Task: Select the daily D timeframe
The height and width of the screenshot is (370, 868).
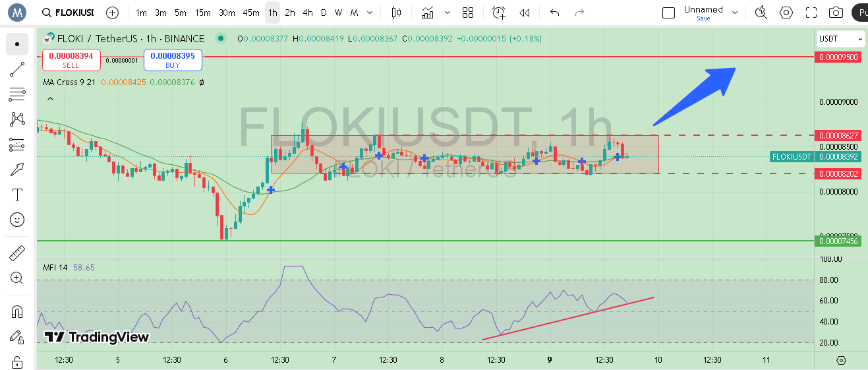Action: (x=324, y=13)
